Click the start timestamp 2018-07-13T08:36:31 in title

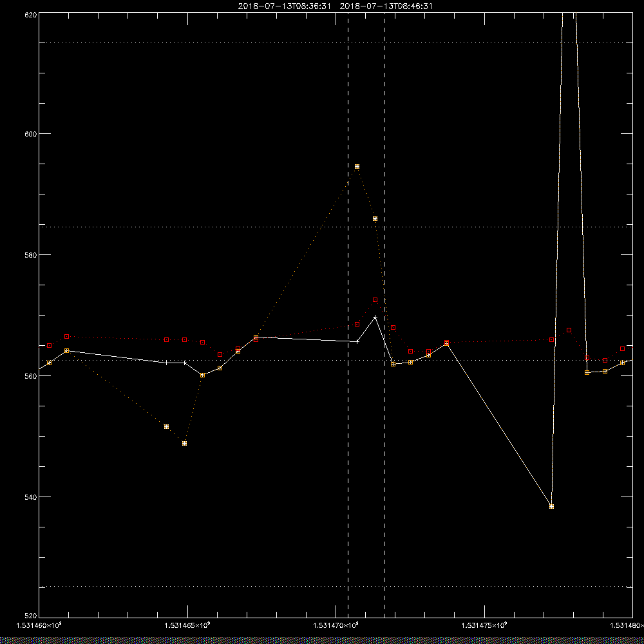[x=284, y=6]
